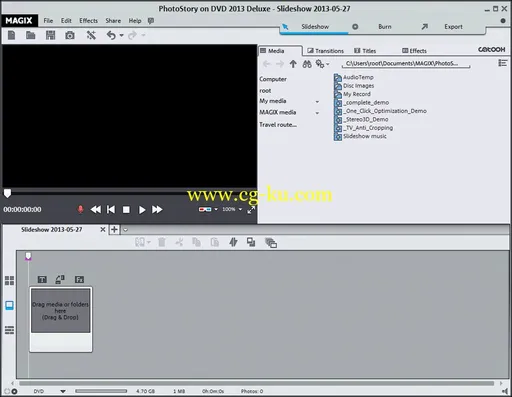This screenshot has height=397, width=512.
Task: Select the Effects tab in the media pool
Action: [x=414, y=51]
